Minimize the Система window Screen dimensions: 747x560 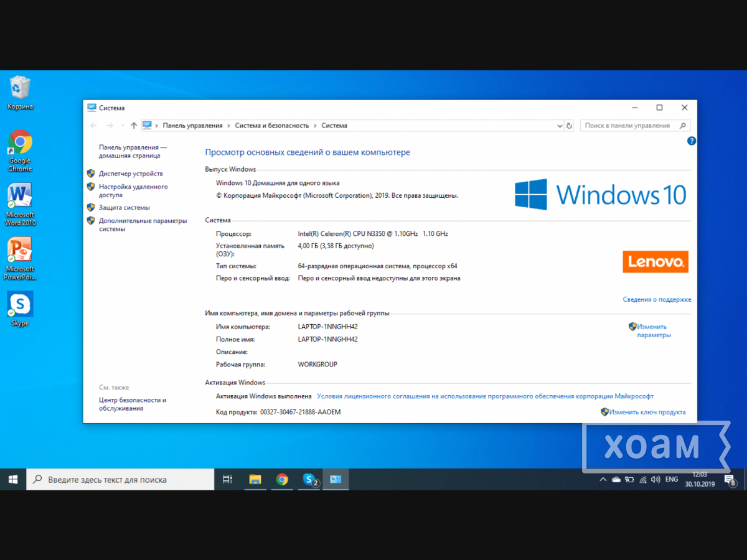(x=634, y=108)
